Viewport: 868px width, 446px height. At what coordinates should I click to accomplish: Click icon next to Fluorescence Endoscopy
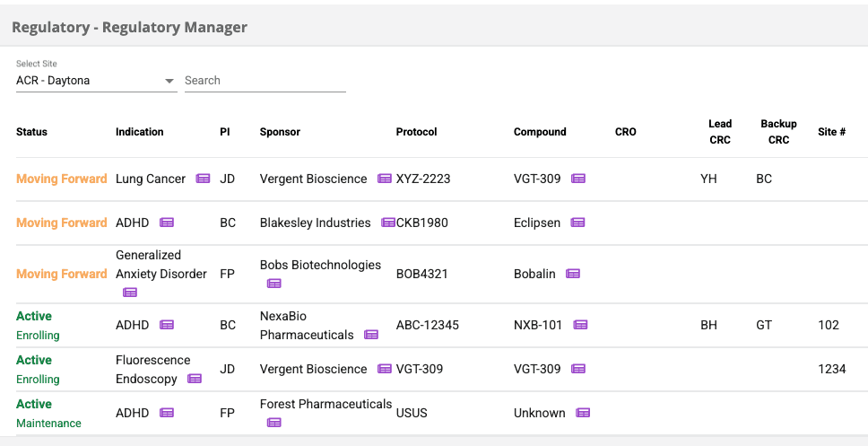click(x=195, y=379)
